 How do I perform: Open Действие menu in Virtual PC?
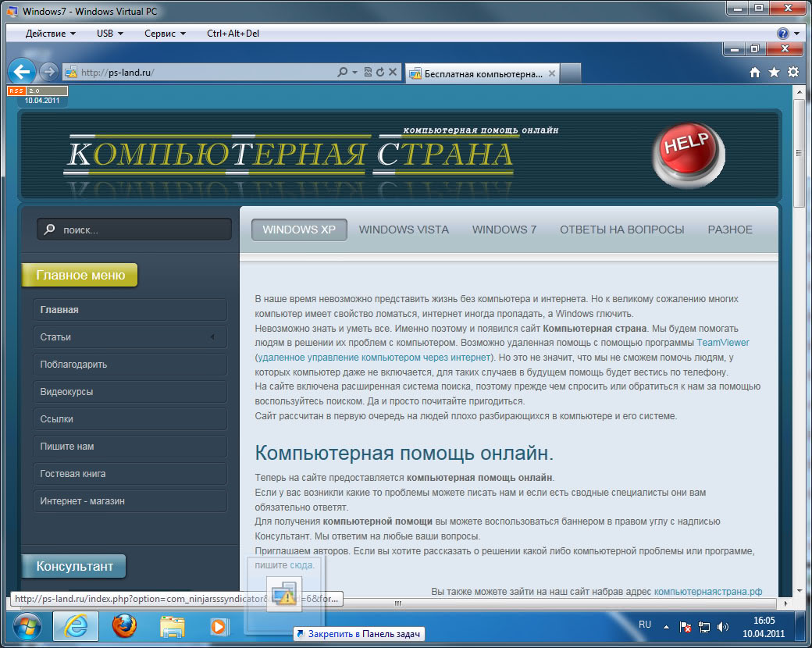pyautogui.click(x=50, y=33)
